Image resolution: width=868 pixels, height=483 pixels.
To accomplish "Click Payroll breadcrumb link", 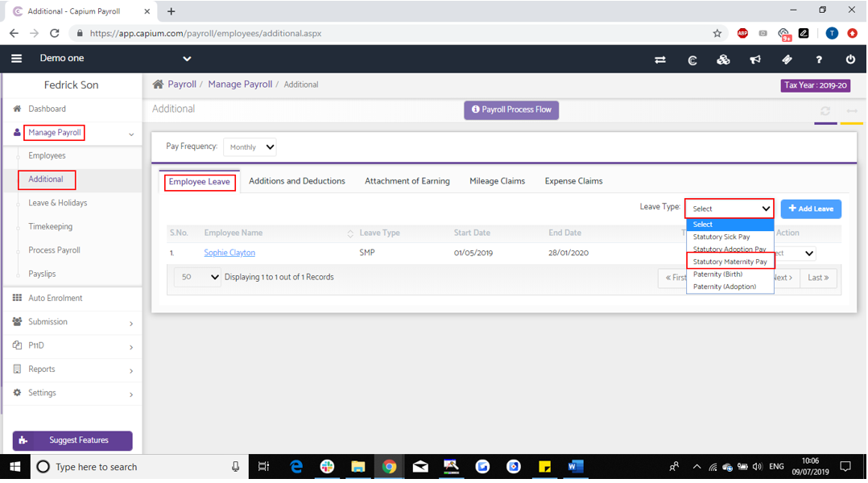I will coord(182,84).
